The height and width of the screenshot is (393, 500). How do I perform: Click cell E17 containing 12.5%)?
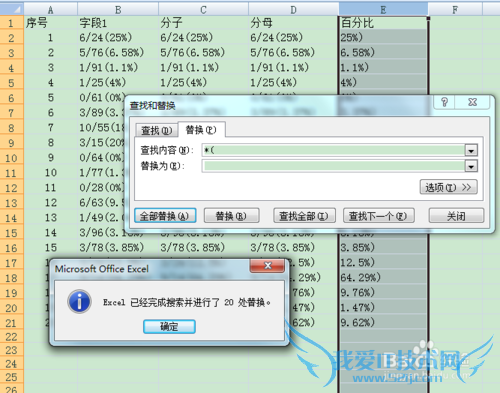click(x=383, y=262)
